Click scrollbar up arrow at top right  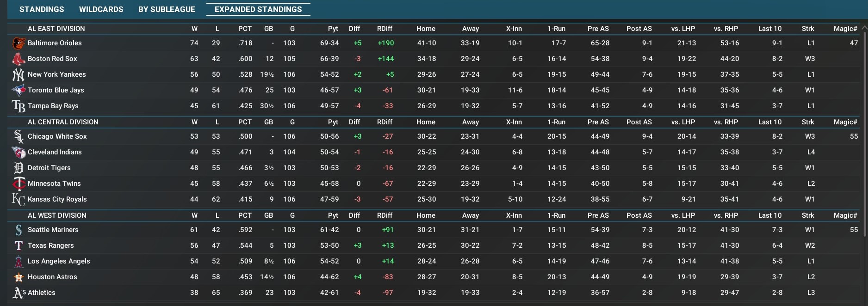pos(864,28)
